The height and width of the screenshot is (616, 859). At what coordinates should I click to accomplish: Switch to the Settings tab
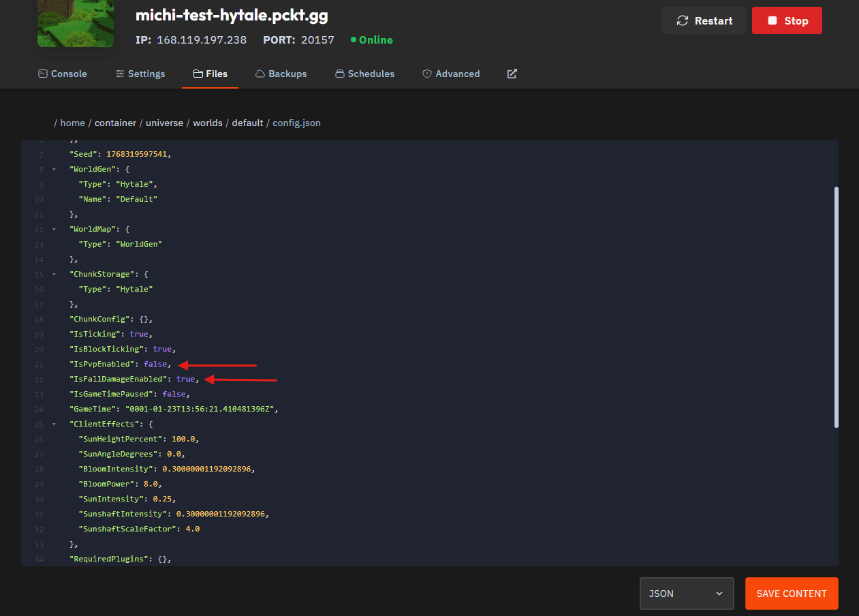[x=140, y=74]
